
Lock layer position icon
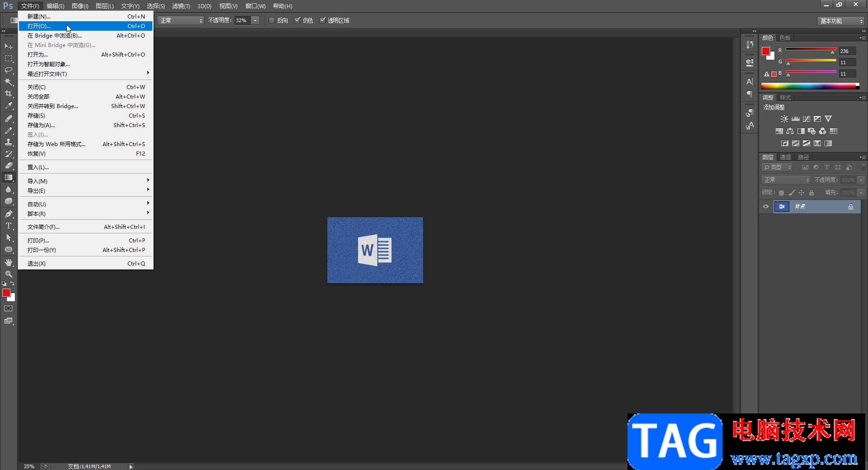tap(802, 193)
